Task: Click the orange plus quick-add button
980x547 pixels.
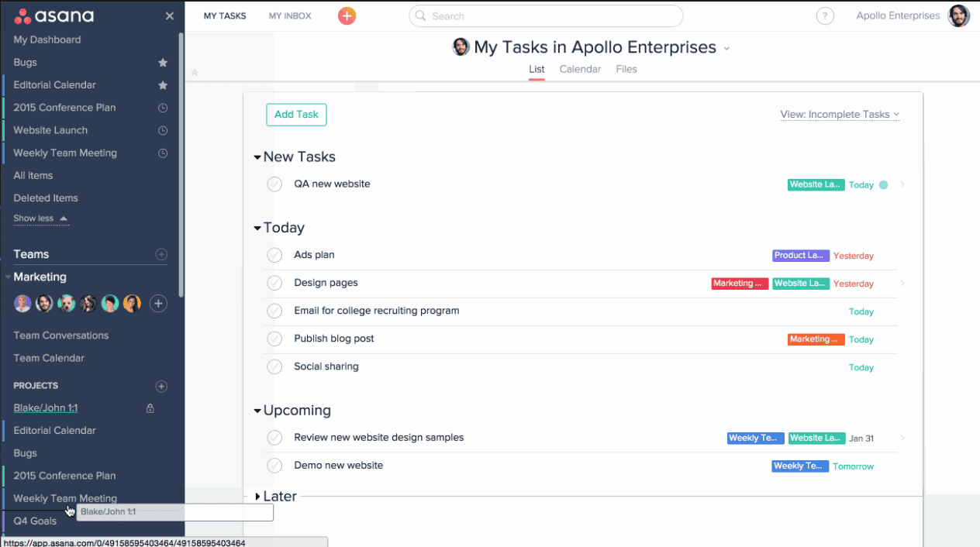Action: click(x=347, y=15)
